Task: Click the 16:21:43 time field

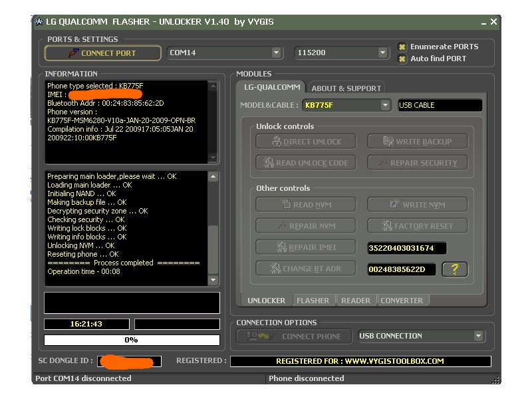Action: pos(86,324)
